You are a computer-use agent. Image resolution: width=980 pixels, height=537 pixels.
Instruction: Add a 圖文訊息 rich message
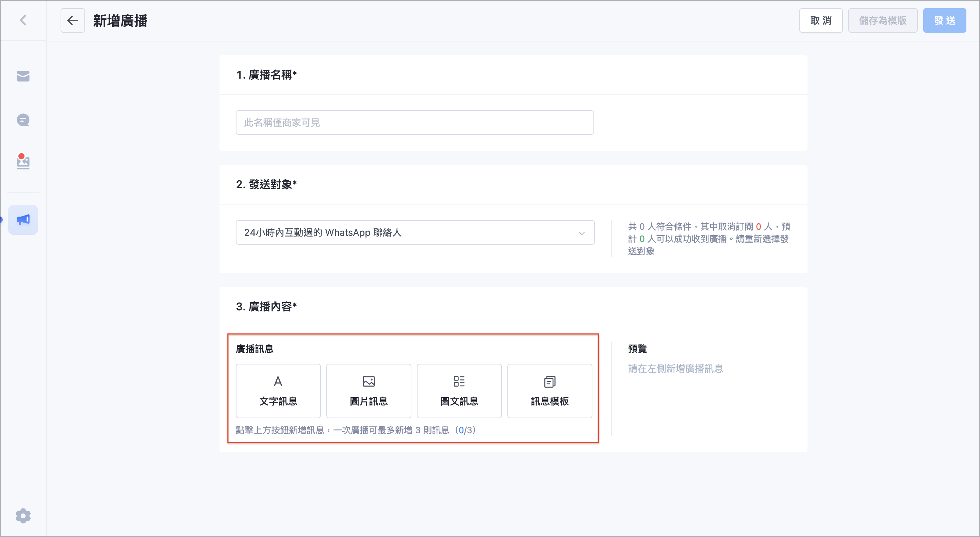pyautogui.click(x=459, y=391)
